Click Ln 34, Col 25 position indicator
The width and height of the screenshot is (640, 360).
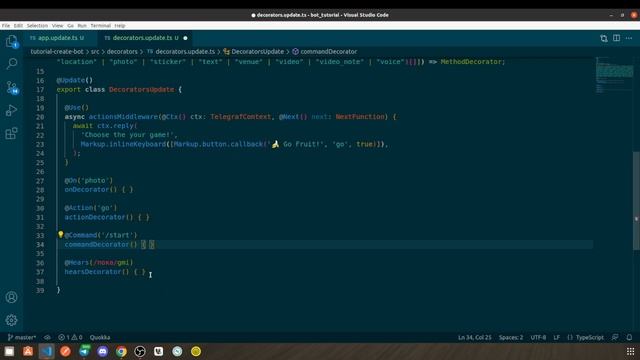point(474,337)
